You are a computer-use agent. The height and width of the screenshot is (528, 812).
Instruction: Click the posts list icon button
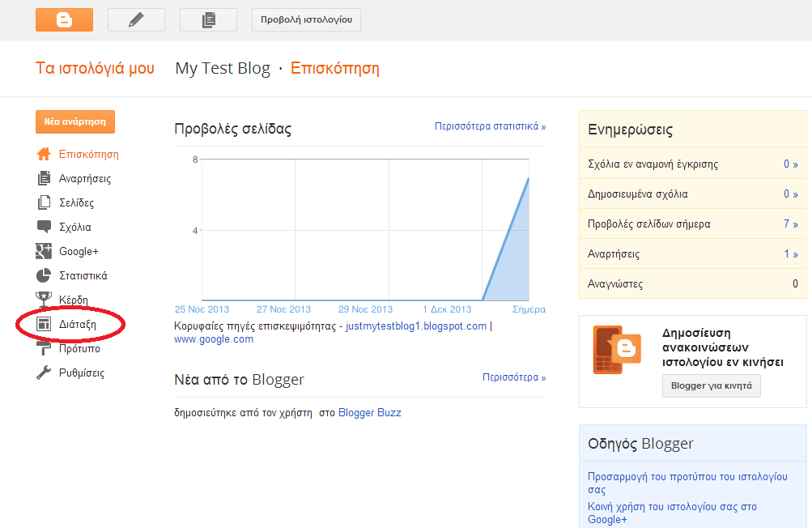click(x=208, y=19)
